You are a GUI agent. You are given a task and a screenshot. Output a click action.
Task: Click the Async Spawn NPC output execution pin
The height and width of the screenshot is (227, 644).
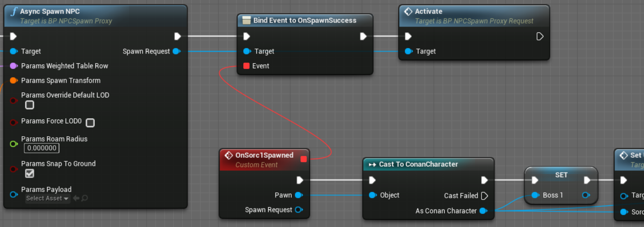[x=177, y=36]
